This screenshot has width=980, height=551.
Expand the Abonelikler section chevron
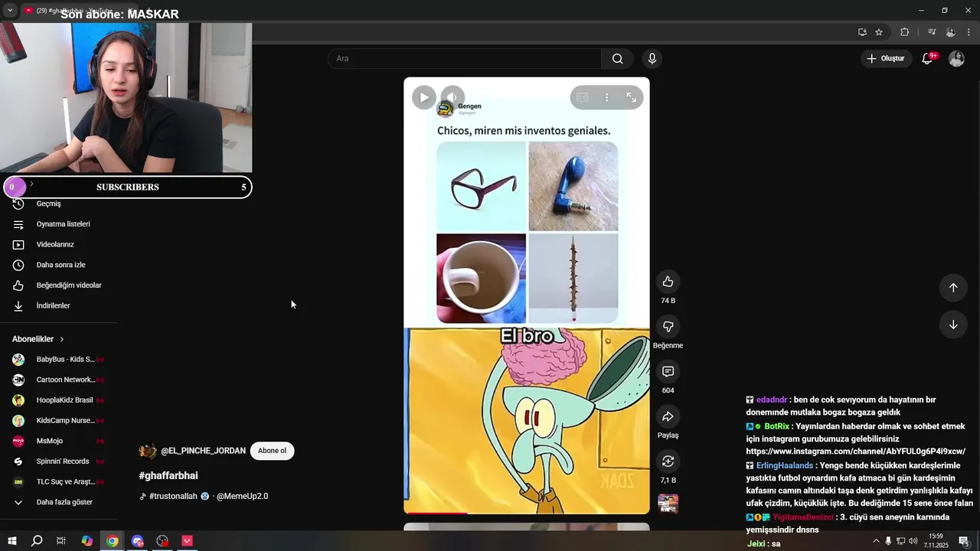pyautogui.click(x=62, y=339)
